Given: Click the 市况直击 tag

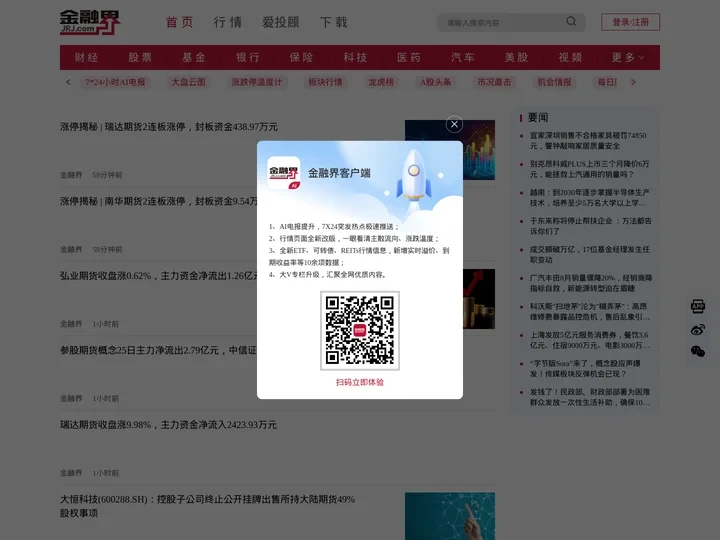Looking at the screenshot, I should click(494, 82).
